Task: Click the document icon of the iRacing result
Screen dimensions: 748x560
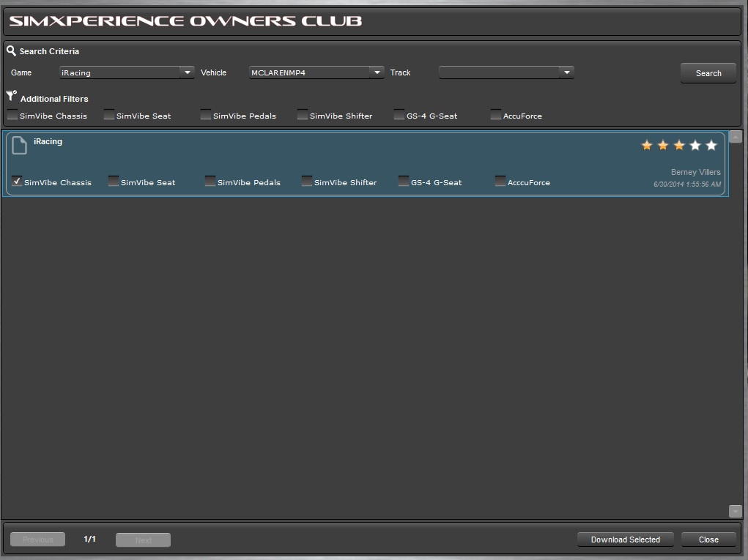Action: [x=19, y=146]
